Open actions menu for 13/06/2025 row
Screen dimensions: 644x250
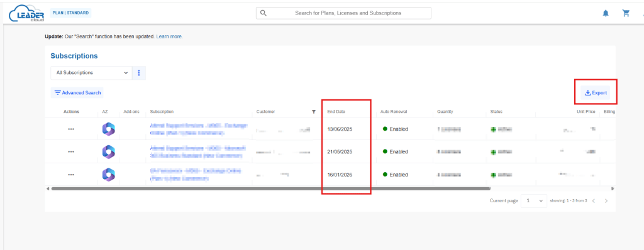(71, 129)
